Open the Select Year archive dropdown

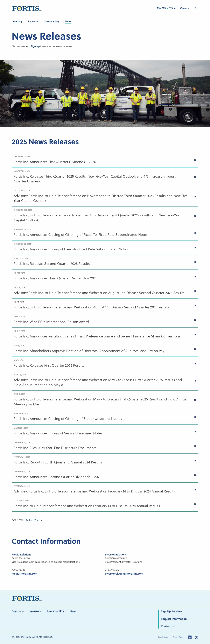click(34, 520)
